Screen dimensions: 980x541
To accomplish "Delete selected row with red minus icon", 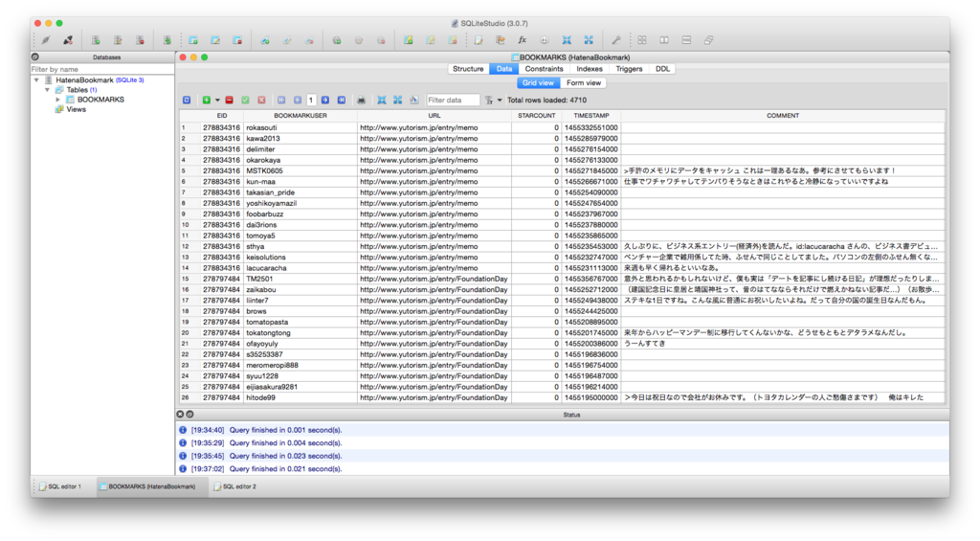I will [x=230, y=101].
